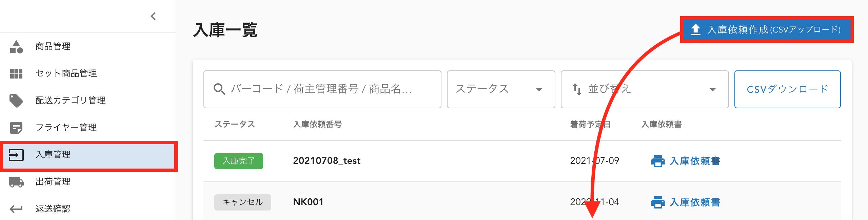Select the フライヤー管理 icon
This screenshot has width=868, height=220.
(x=16, y=128)
